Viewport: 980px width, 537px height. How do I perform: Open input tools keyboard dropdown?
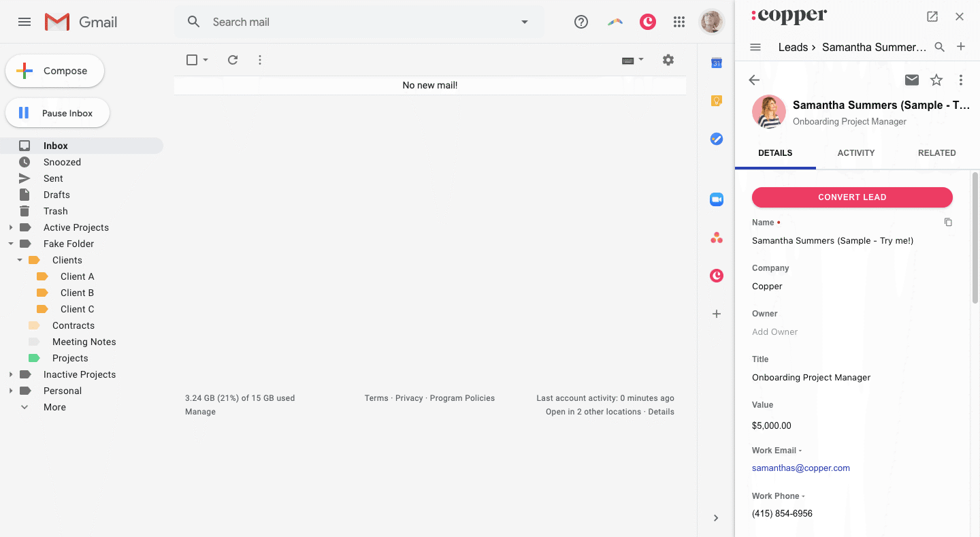[x=633, y=60]
